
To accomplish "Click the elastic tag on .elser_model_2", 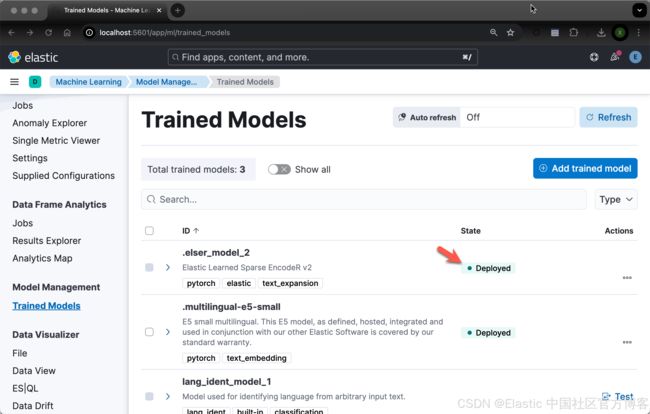I will click(239, 283).
